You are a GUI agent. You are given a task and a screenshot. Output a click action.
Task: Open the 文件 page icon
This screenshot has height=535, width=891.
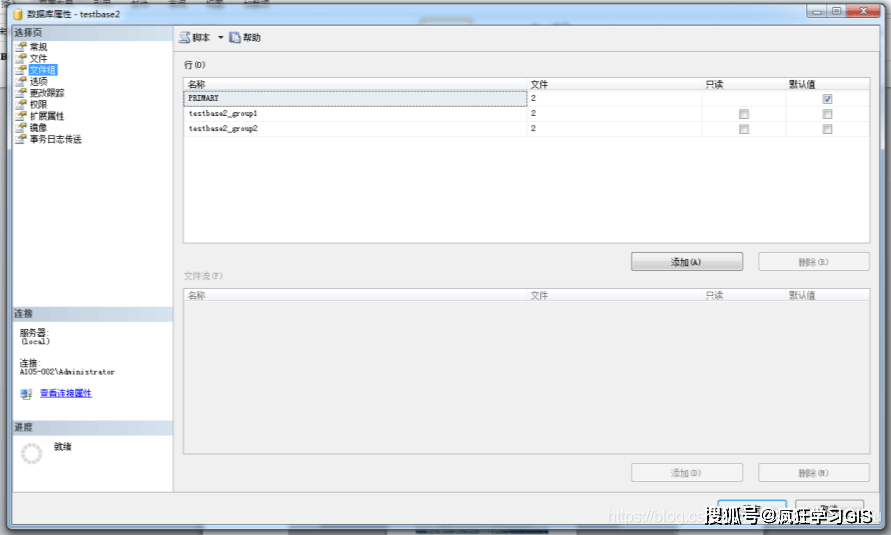21,58
